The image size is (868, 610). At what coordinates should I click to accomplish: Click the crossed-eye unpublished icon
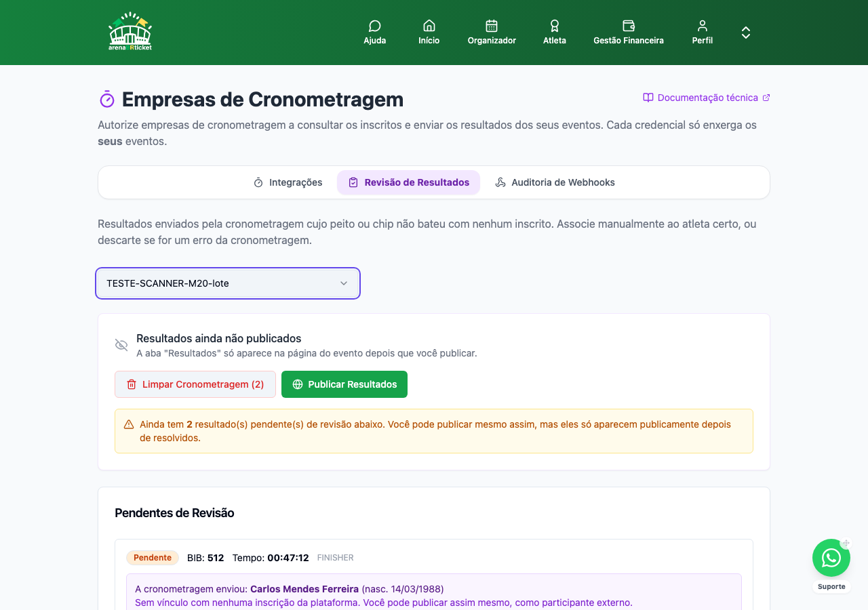pos(121,345)
